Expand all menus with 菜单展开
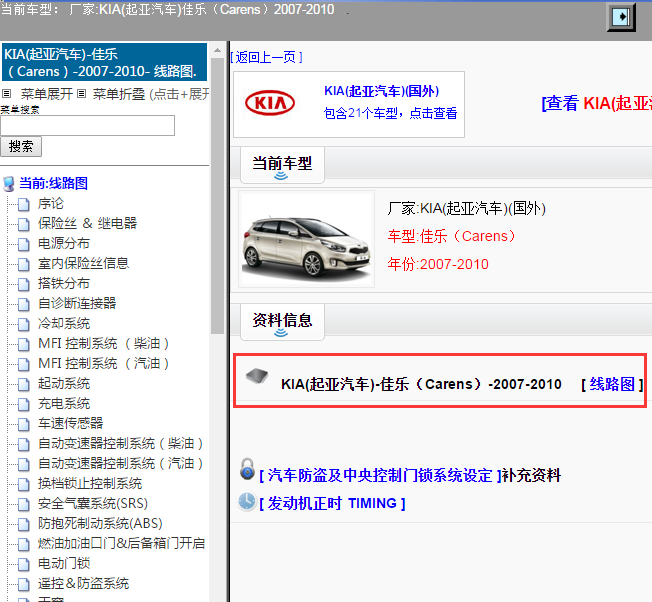The width and height of the screenshot is (652, 602). (47, 94)
